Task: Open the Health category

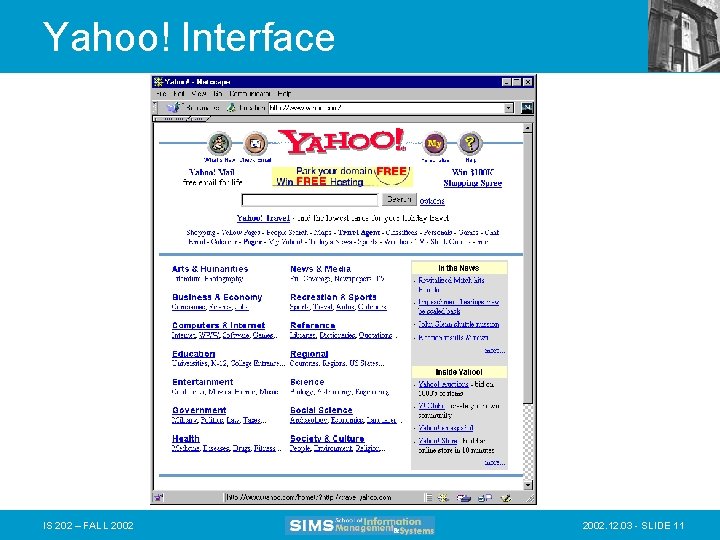Action: [186, 439]
